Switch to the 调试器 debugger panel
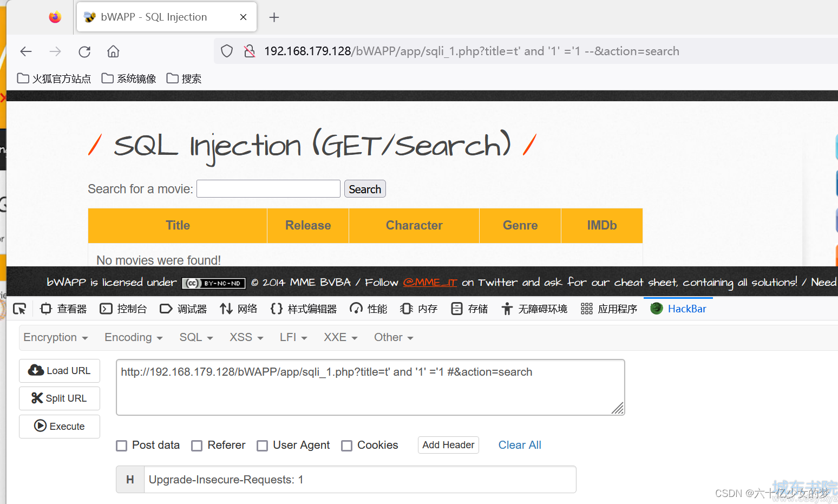The height and width of the screenshot is (504, 838). [184, 309]
